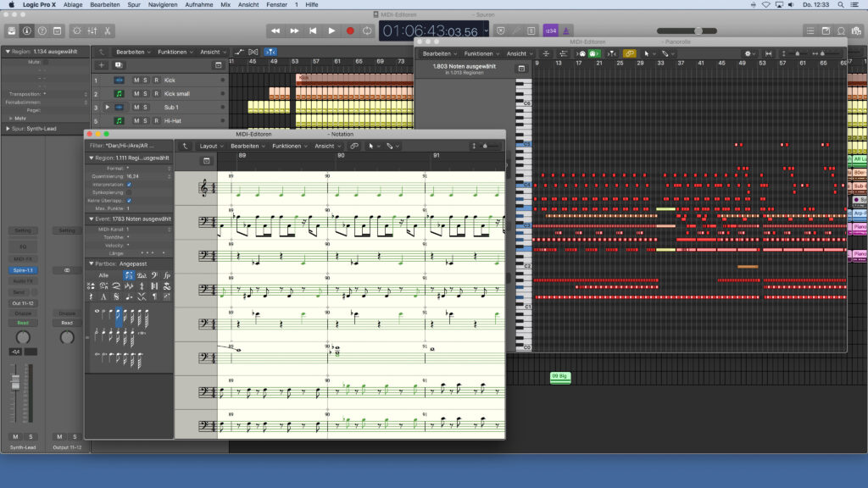This screenshot has width=868, height=488.
Task: Select the pointer tool in Notation editor
Action: (371, 146)
